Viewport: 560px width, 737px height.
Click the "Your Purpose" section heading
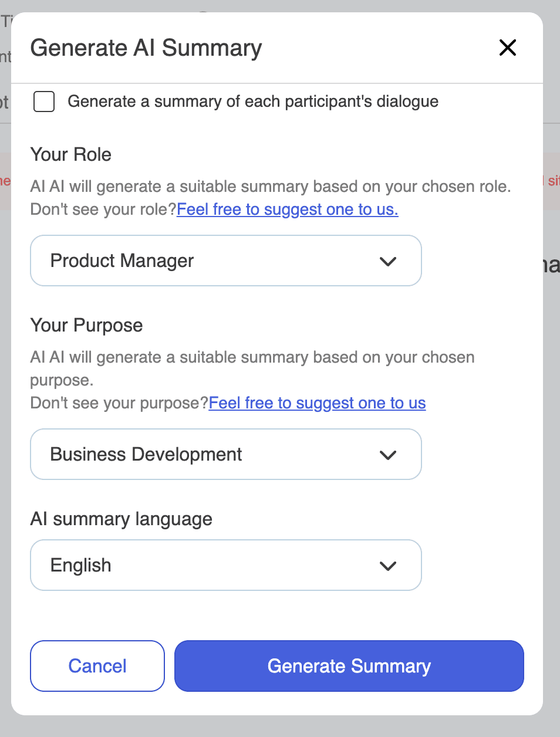click(x=87, y=326)
